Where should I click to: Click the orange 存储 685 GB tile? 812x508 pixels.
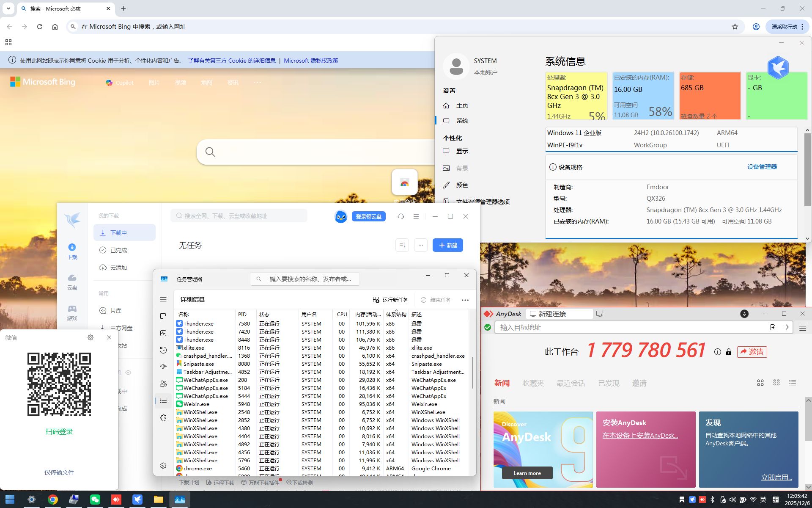point(709,95)
